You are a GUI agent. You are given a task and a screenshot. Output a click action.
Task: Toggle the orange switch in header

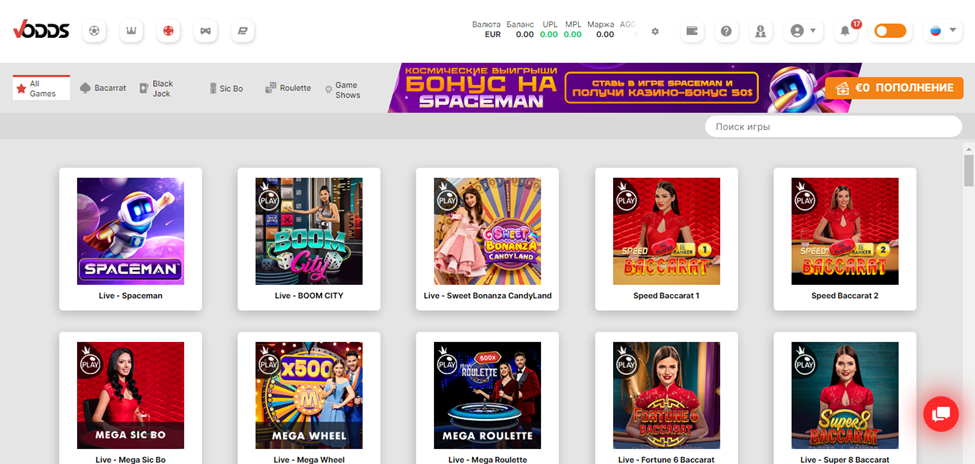889,31
